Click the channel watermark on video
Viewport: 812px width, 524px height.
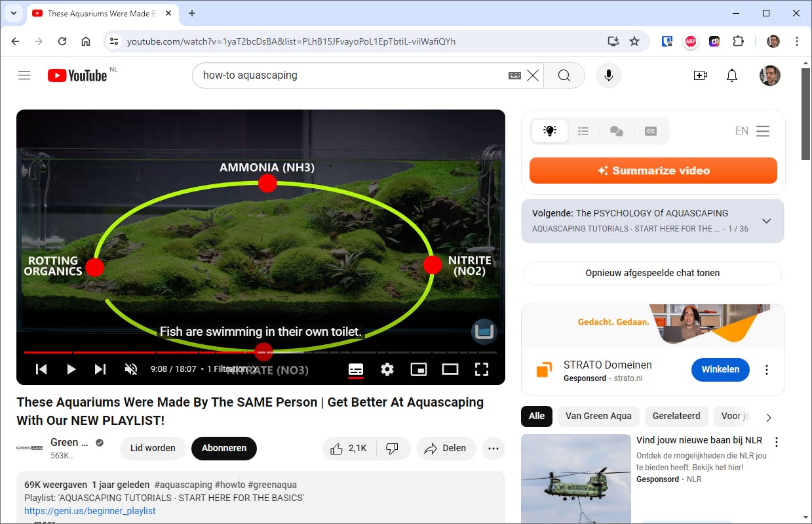(484, 331)
